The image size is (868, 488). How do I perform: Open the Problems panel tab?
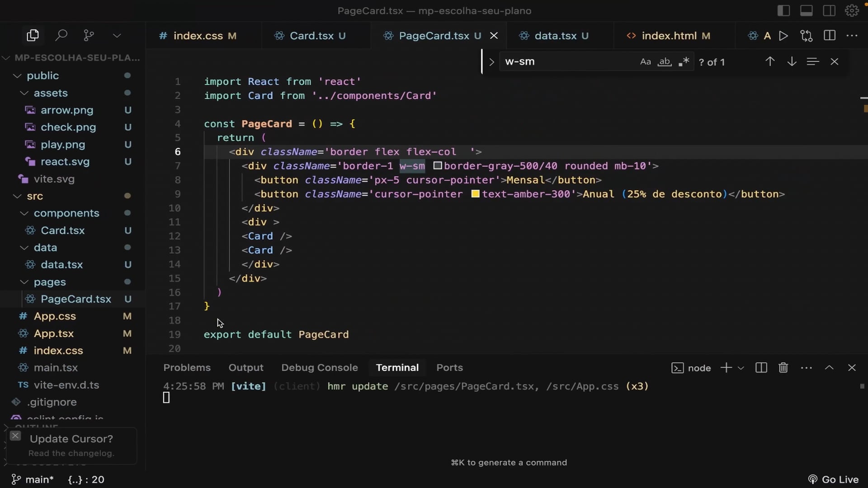pyautogui.click(x=187, y=368)
